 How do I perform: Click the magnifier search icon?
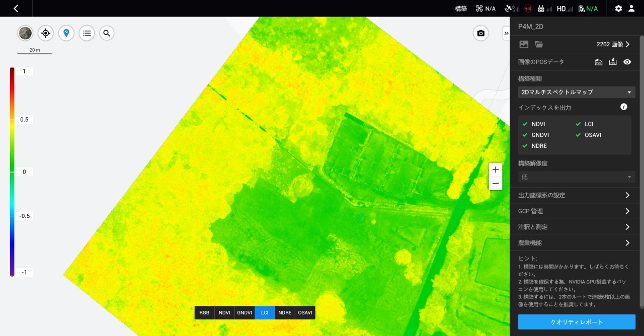click(x=107, y=33)
